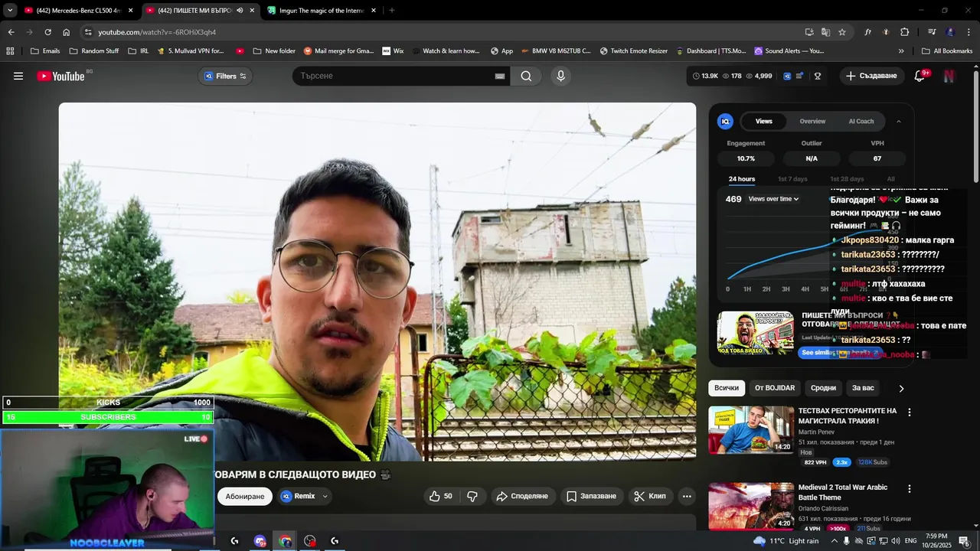Open the Random Stuff bookmarks folder
980x551 pixels.
(x=94, y=51)
